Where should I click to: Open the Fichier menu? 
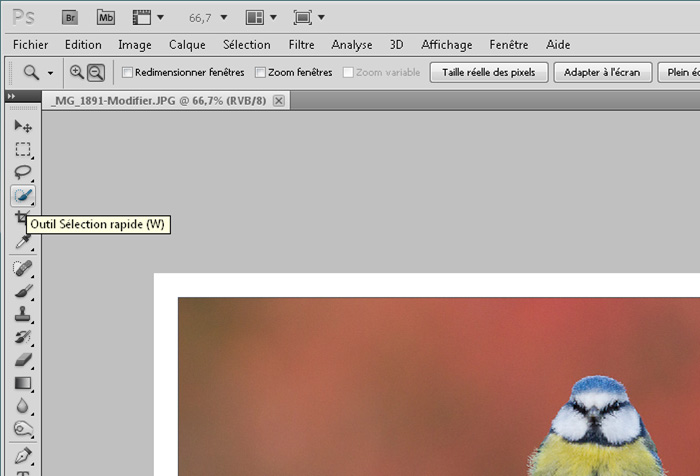30,45
